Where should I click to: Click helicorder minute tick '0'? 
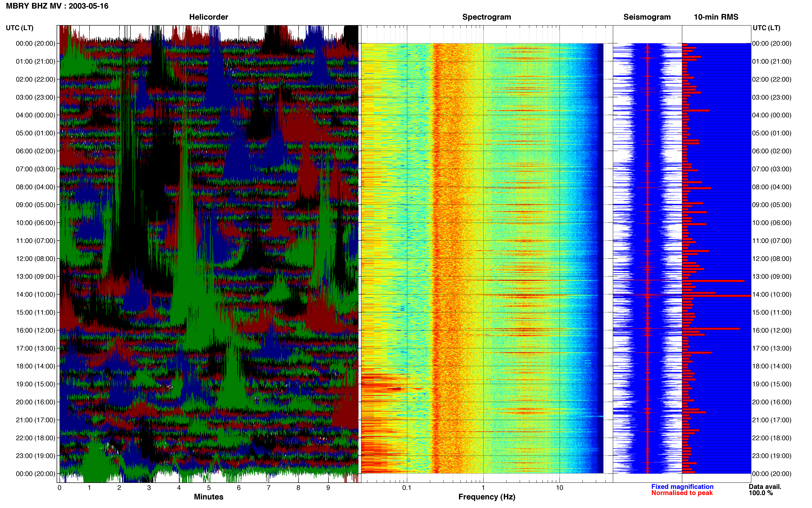[59, 488]
